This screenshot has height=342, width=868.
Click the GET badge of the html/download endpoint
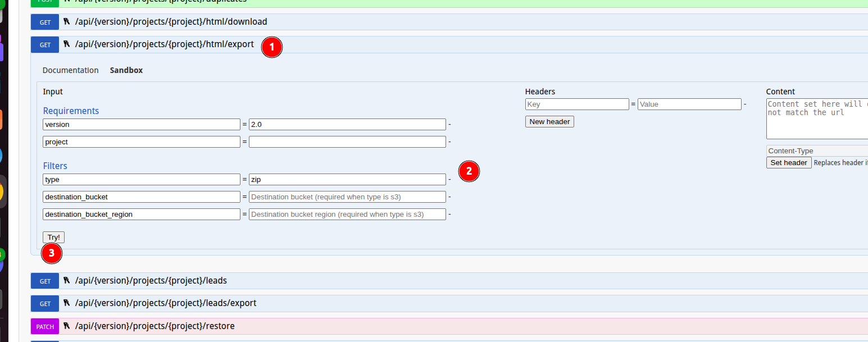[45, 22]
